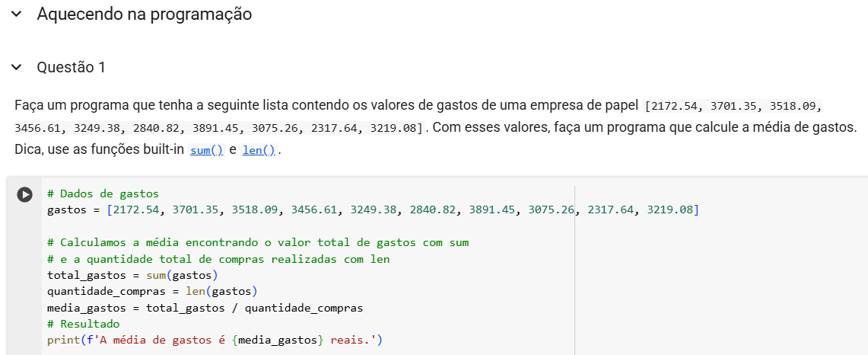868x355 pixels.
Task: Place cursor in the gastos list assignment line
Action: click(x=373, y=210)
